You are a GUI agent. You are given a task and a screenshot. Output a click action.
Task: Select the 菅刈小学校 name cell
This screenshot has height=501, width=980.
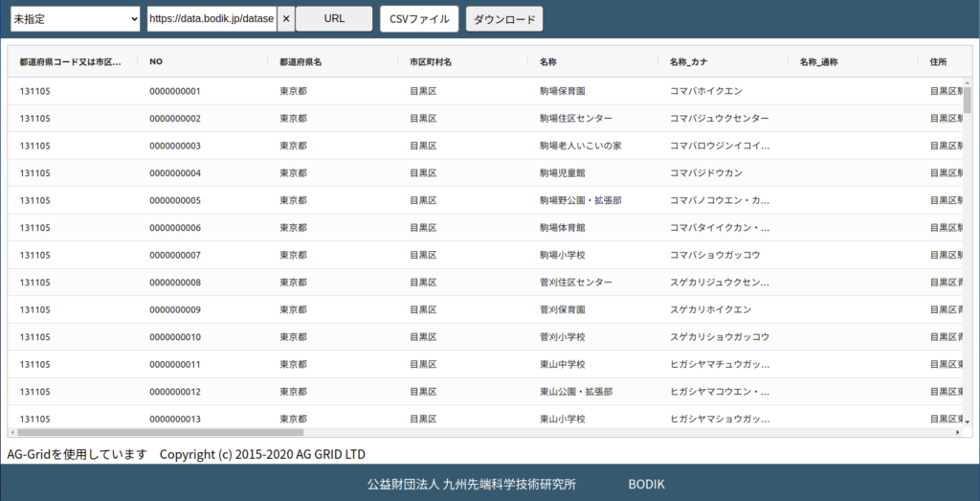click(x=562, y=337)
